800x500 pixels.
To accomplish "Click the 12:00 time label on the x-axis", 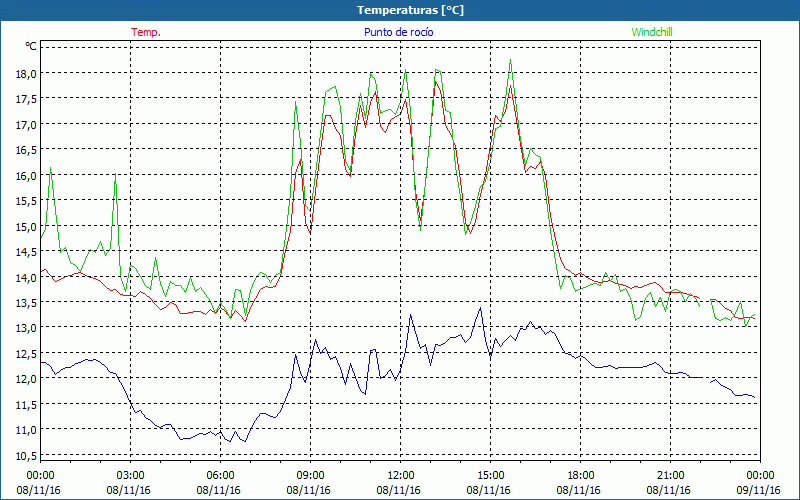I will [401, 476].
